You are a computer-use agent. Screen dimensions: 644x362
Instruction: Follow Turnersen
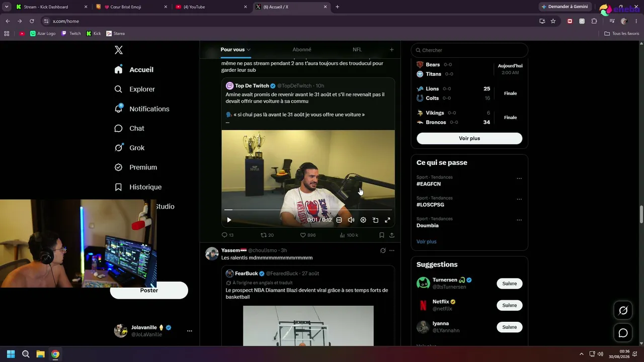coord(510,284)
